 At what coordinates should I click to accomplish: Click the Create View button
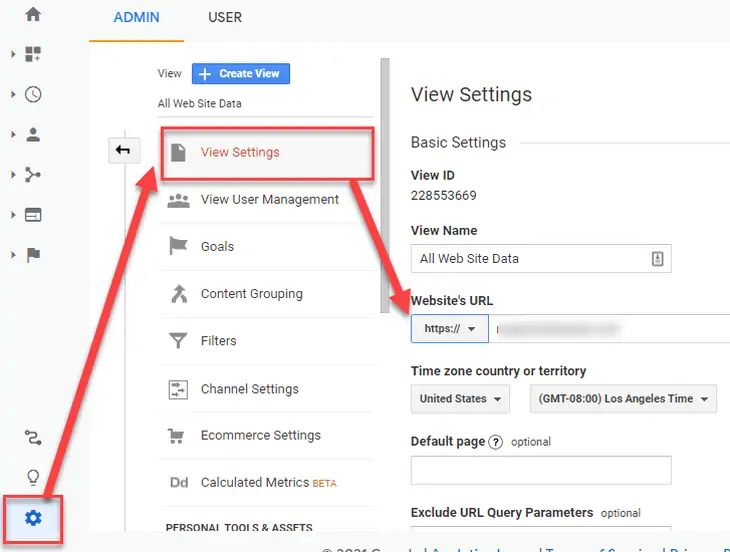[x=241, y=73]
